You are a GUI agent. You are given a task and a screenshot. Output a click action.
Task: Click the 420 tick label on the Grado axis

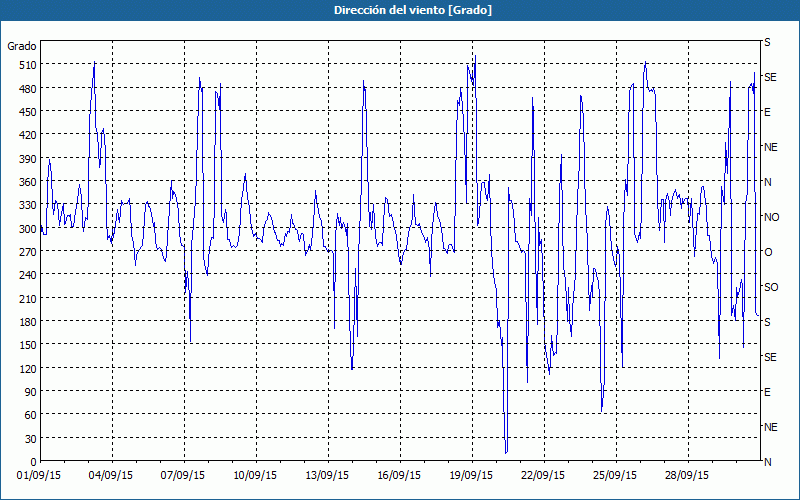[28, 135]
